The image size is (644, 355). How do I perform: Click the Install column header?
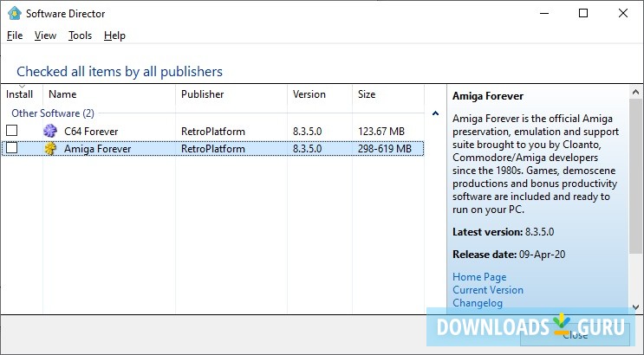click(20, 94)
